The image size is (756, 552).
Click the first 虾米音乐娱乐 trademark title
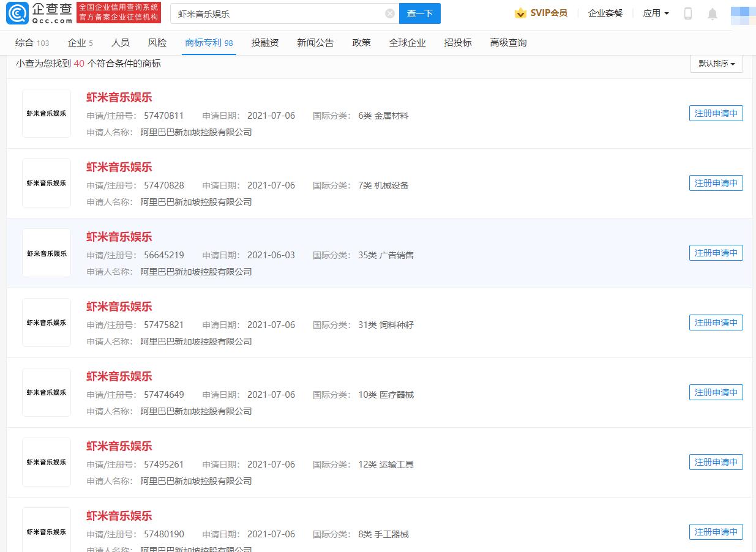point(119,97)
